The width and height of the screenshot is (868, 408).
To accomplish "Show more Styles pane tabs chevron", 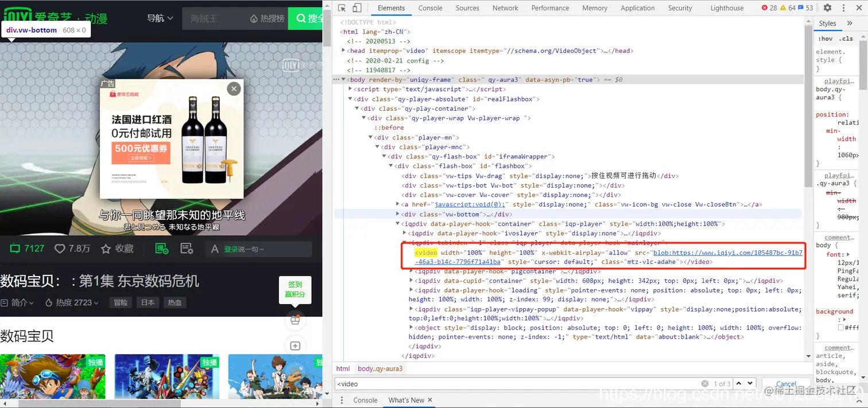I will click(850, 23).
